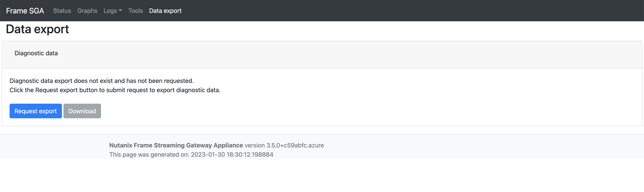Select the Data export page title
This screenshot has height=192, width=644.
point(38,29)
